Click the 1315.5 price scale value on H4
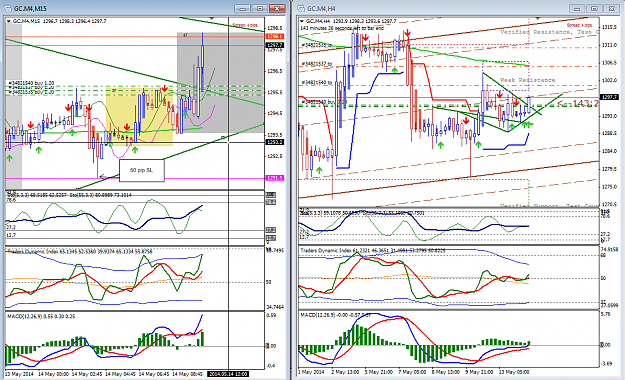Image resolution: width=625 pixels, height=380 pixels. (609, 27)
